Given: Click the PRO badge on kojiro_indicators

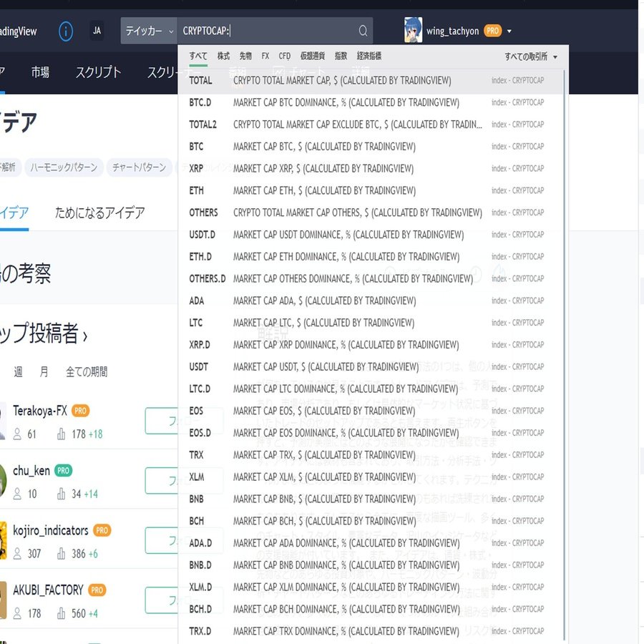Looking at the screenshot, I should pyautogui.click(x=102, y=530).
